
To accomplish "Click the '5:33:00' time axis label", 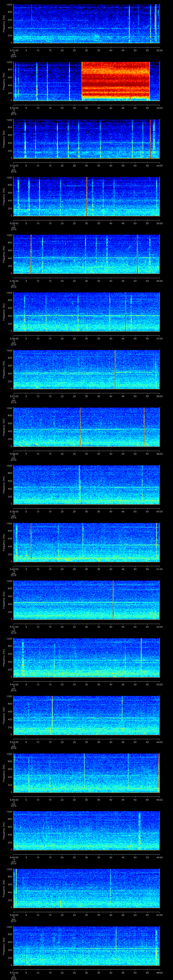I will coord(14,165).
